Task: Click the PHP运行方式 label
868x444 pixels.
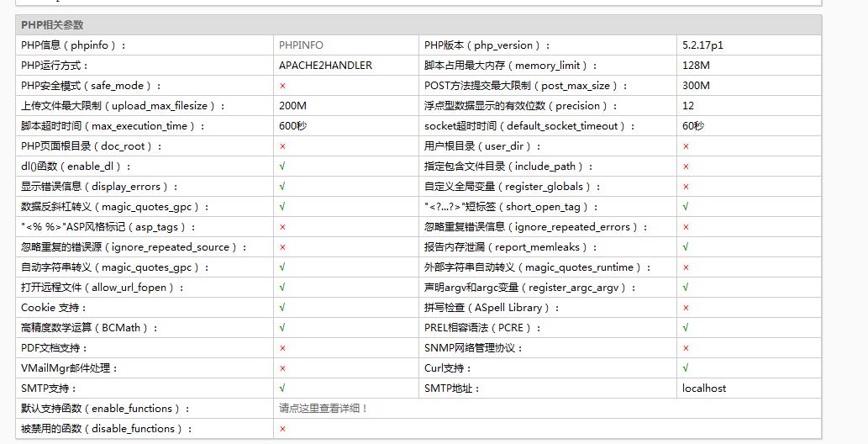Action: click(55, 66)
